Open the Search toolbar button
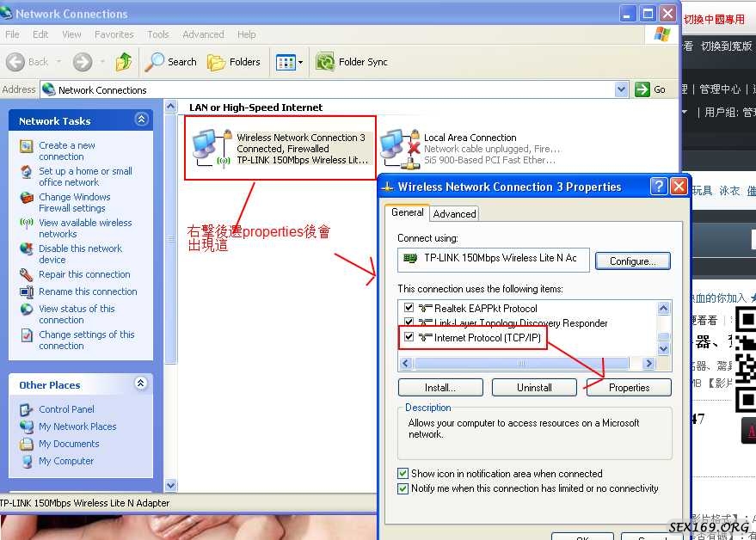The width and height of the screenshot is (756, 540). 170,62
